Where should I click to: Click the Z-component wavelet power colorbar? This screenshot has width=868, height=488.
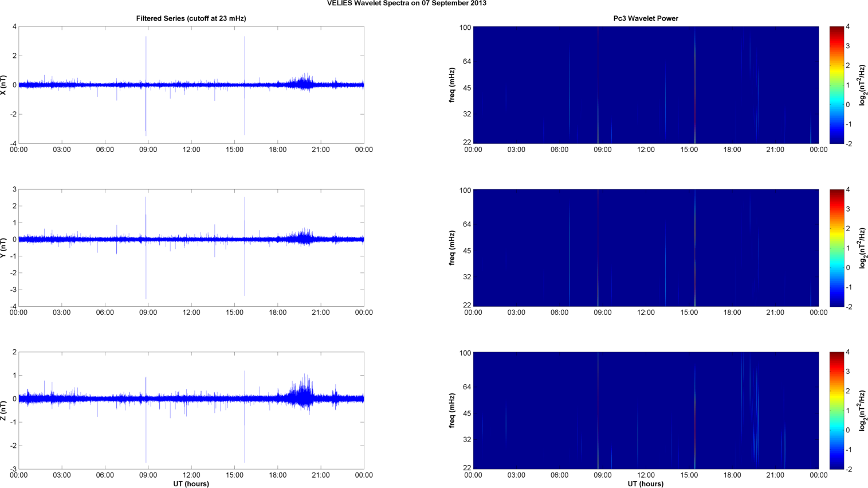point(836,411)
